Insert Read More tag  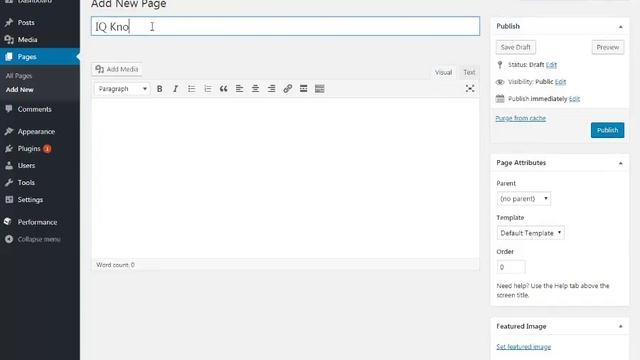click(303, 89)
